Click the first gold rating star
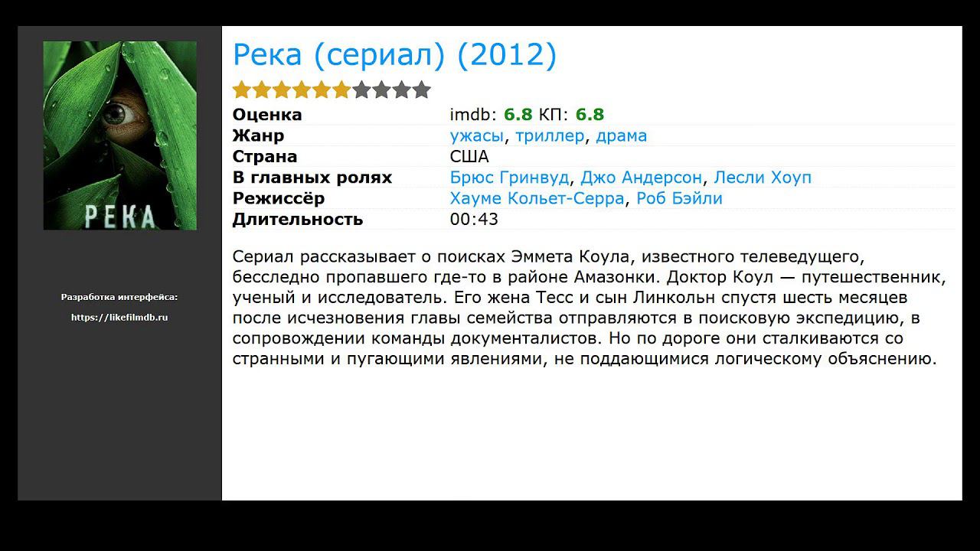 pyautogui.click(x=242, y=90)
